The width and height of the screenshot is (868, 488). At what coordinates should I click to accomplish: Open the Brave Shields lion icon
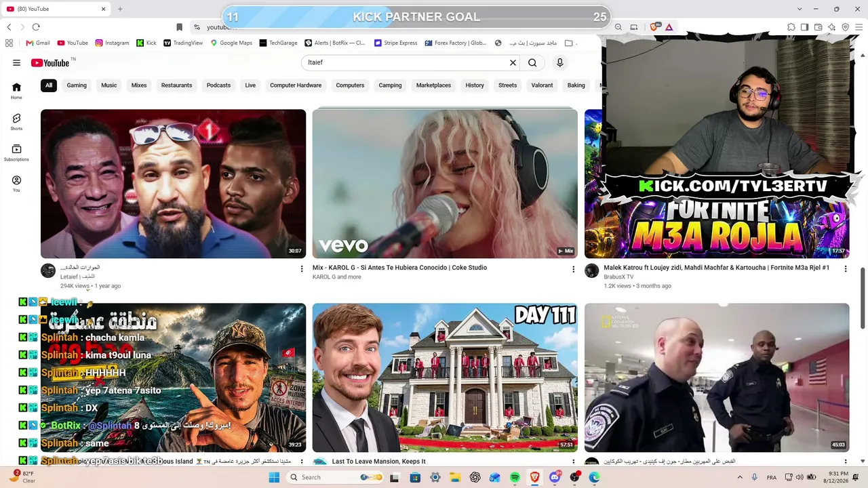[654, 27]
